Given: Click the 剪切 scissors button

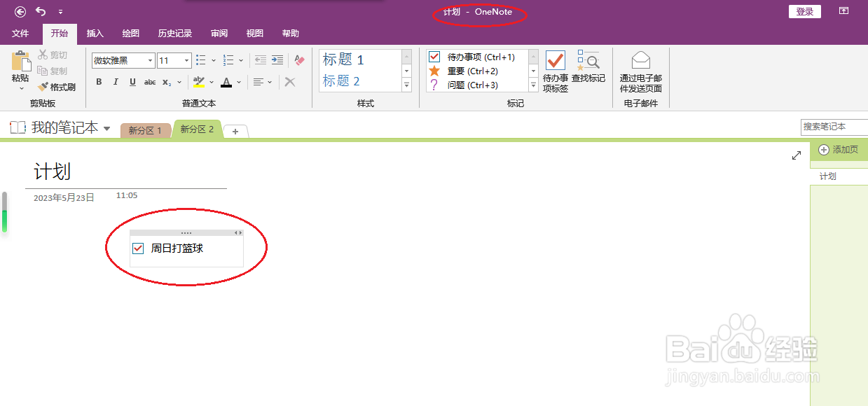Looking at the screenshot, I should [x=53, y=55].
